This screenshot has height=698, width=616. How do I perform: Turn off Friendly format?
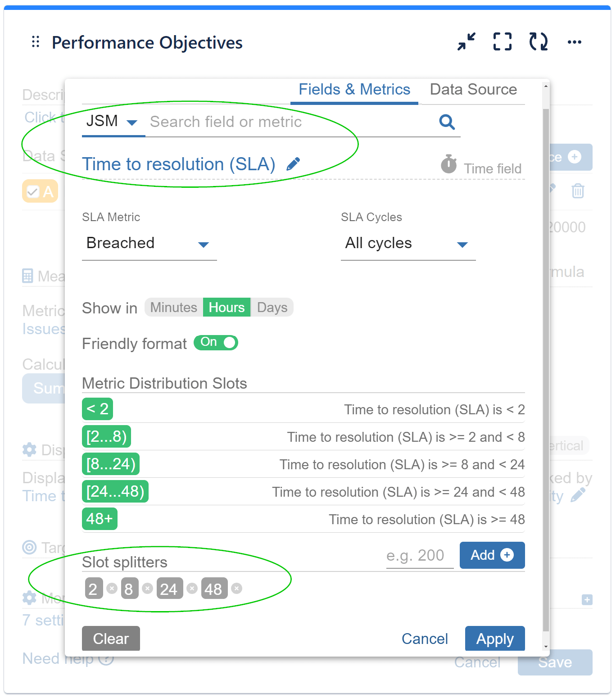point(216,343)
